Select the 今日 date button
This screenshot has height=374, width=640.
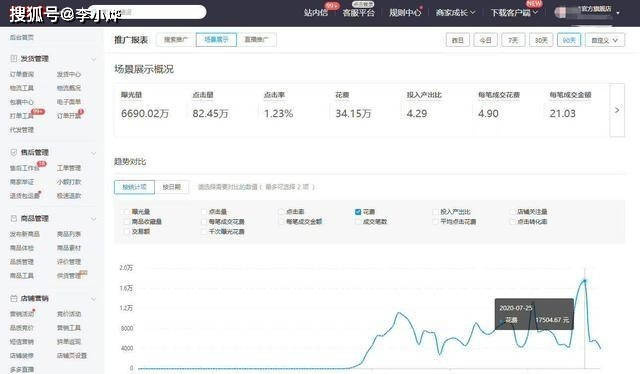click(485, 40)
